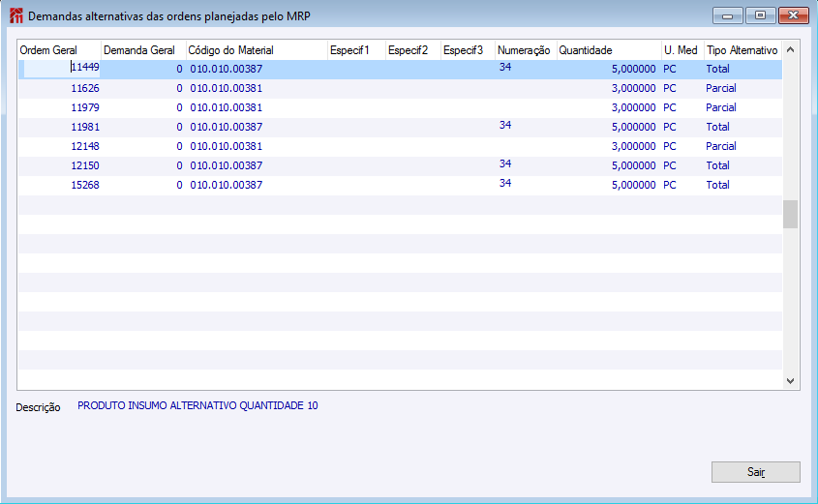Image resolution: width=818 pixels, height=504 pixels.
Task: Click the grid scrollbar down arrow
Action: (790, 381)
